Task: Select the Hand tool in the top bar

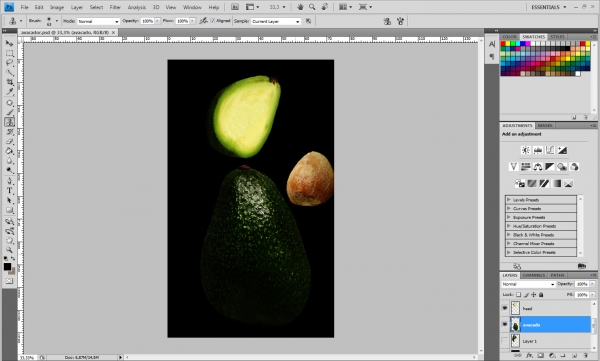Action: coord(300,7)
